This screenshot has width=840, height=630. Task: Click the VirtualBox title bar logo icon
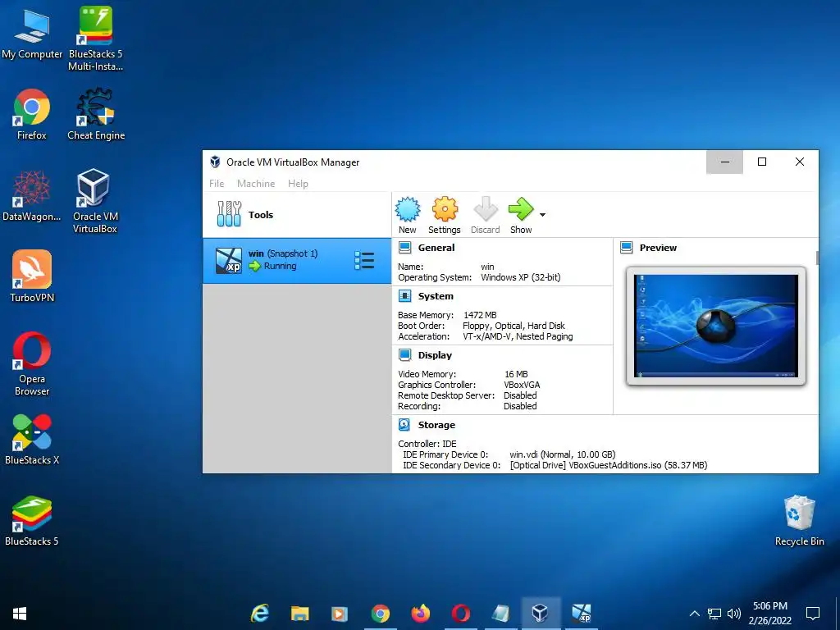[x=216, y=162]
